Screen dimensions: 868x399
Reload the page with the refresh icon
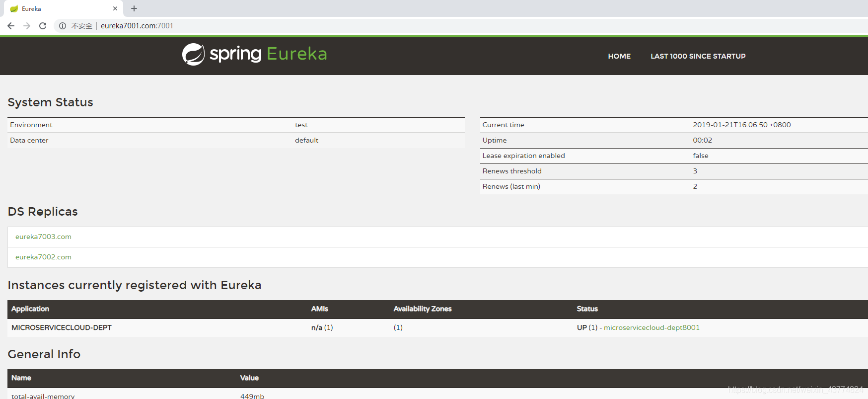[x=43, y=26]
